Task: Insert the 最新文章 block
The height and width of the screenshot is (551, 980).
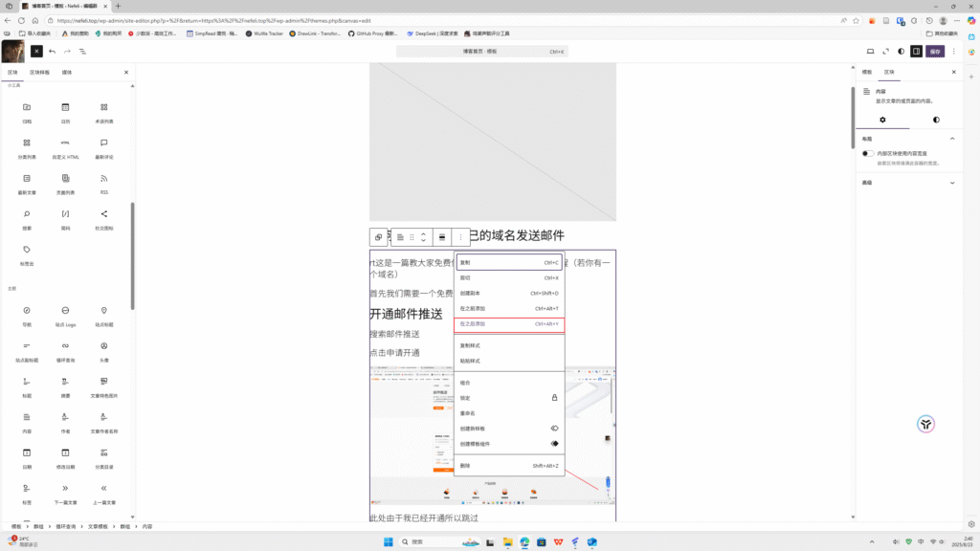Action: point(27,184)
